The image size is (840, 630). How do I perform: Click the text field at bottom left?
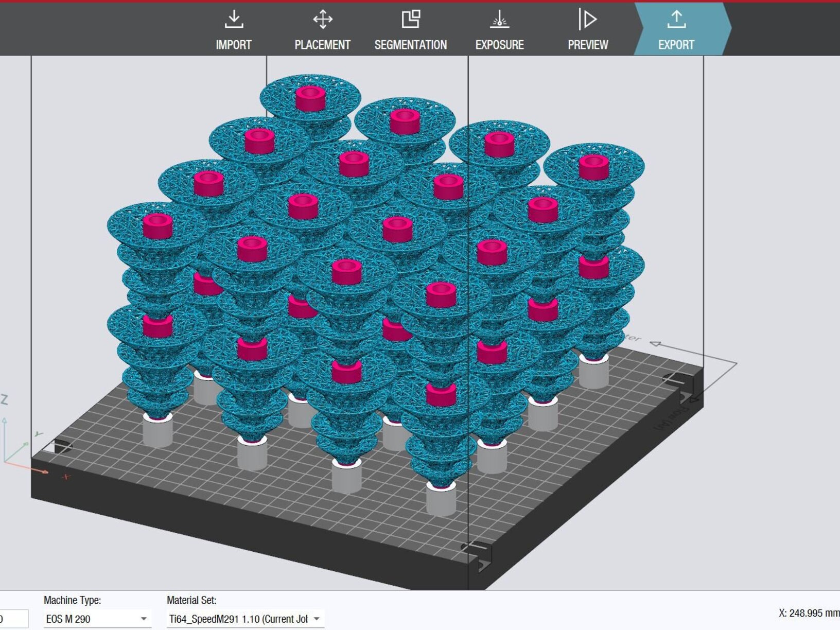point(13,619)
